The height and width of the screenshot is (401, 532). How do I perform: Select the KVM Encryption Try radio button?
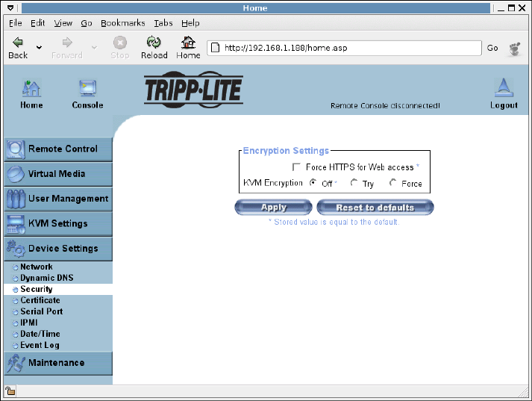point(354,183)
